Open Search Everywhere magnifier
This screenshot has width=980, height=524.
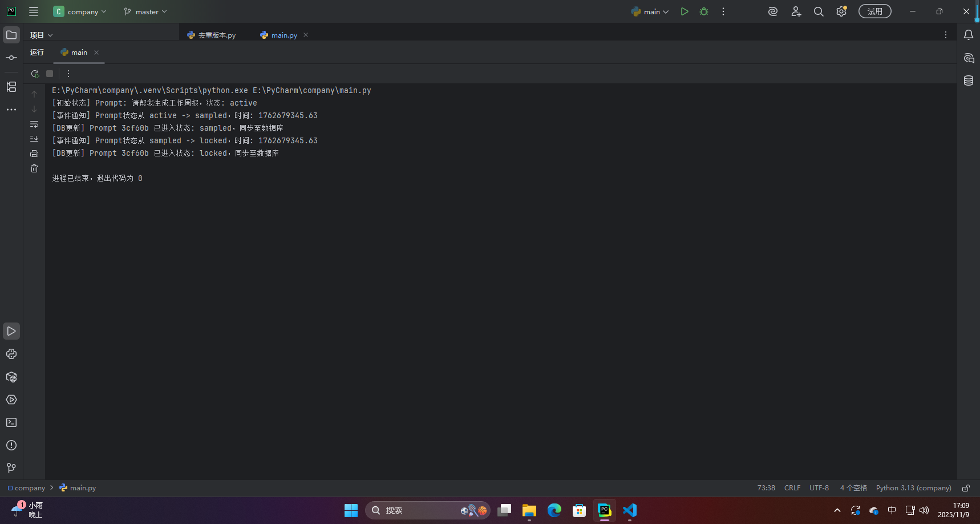coord(819,11)
